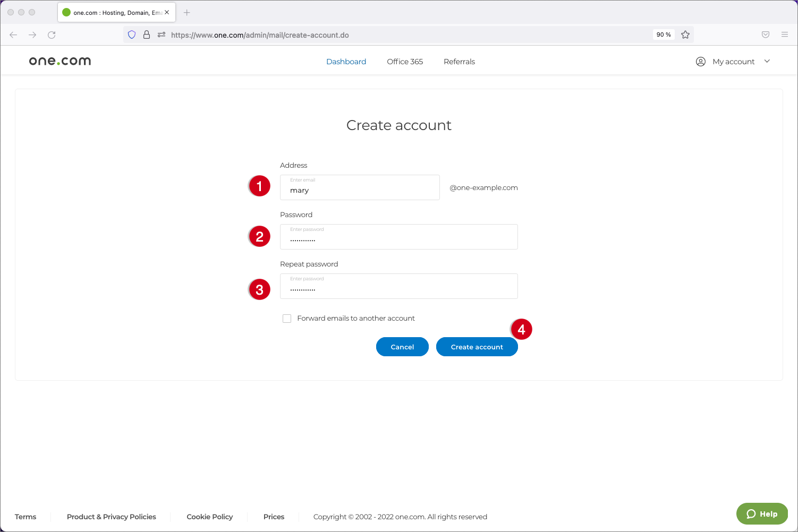This screenshot has height=532, width=798.
Task: Open site permissions icon in address bar
Action: click(162, 35)
